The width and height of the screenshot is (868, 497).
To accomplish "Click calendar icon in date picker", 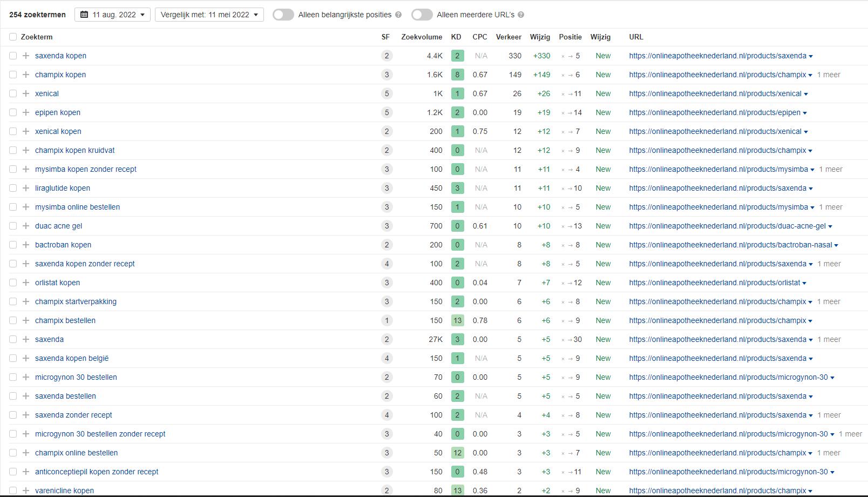I will click(x=84, y=15).
